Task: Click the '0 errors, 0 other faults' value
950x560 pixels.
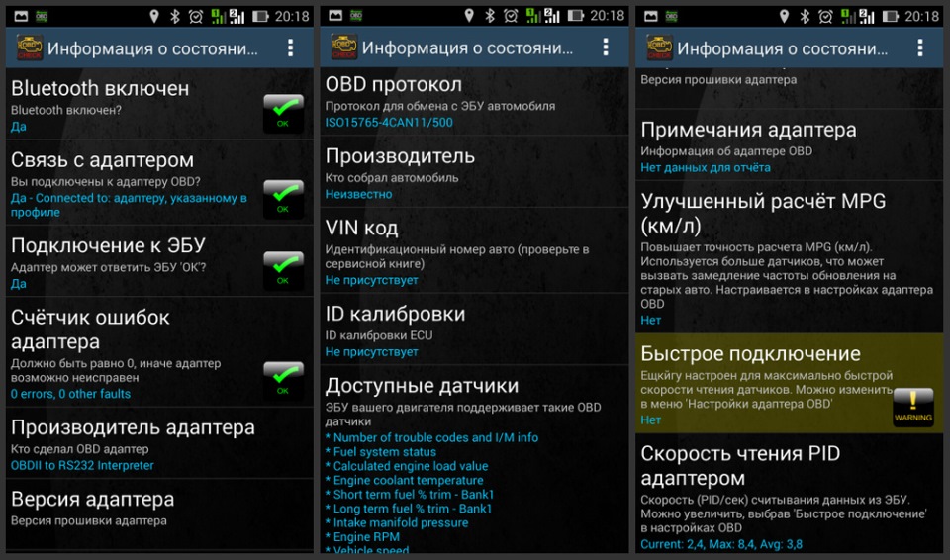Action: pyautogui.click(x=70, y=394)
